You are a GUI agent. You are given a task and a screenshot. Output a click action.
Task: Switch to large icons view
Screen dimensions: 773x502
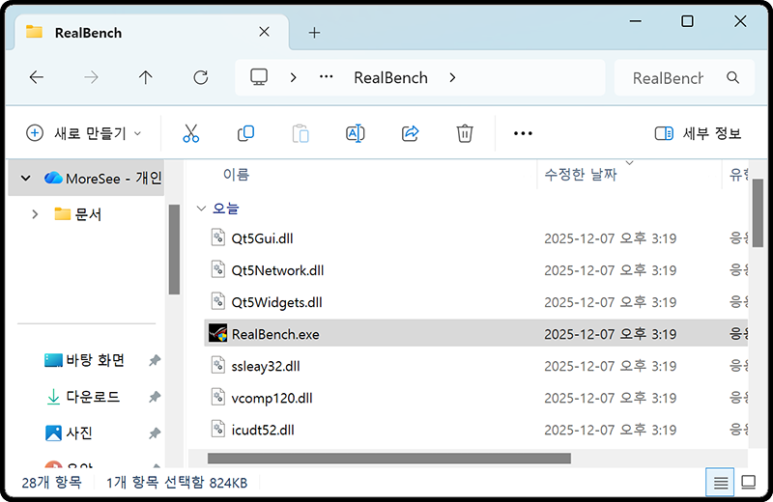pyautogui.click(x=748, y=482)
